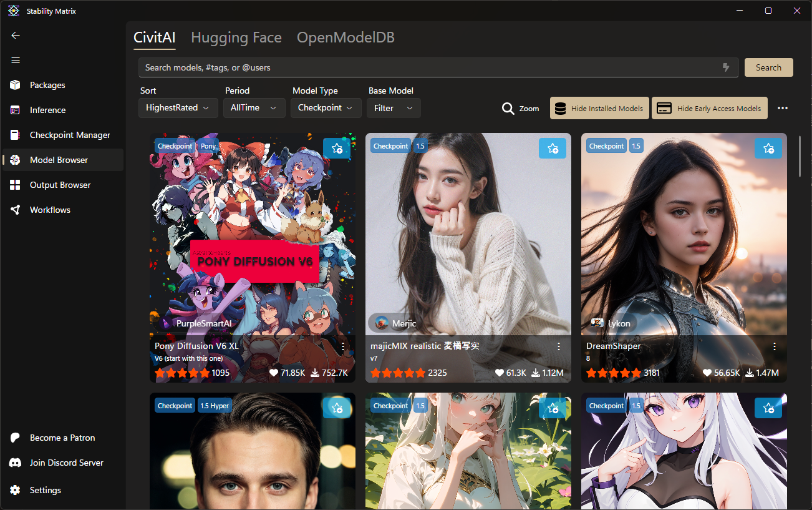Click the star rating of DreamShaper
Image resolution: width=812 pixels, height=510 pixels.
pyautogui.click(x=614, y=373)
